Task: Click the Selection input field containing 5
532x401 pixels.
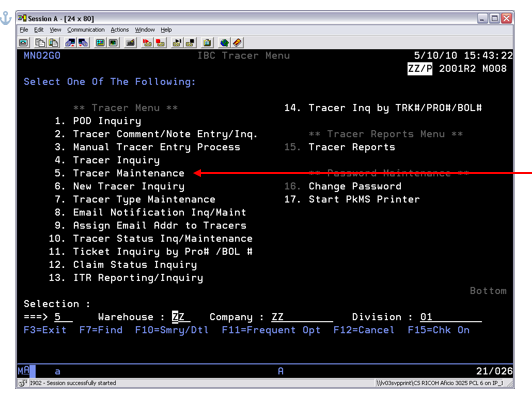Action: pyautogui.click(x=63, y=317)
